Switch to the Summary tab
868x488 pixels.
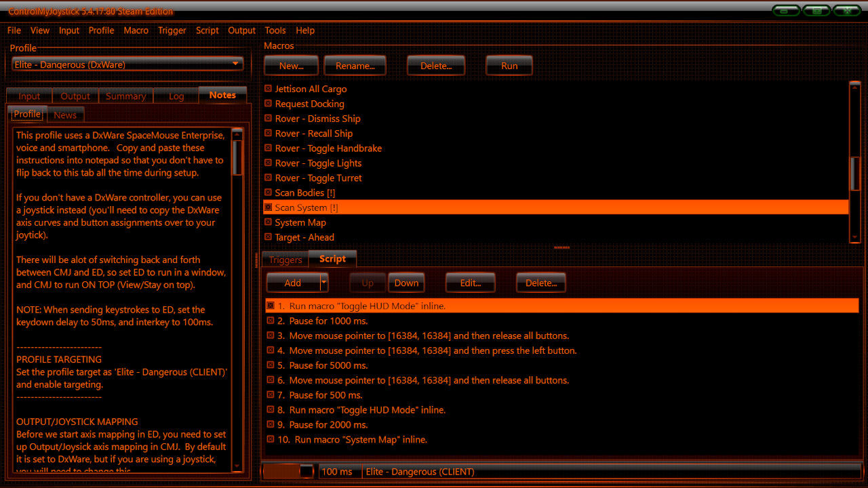(125, 96)
